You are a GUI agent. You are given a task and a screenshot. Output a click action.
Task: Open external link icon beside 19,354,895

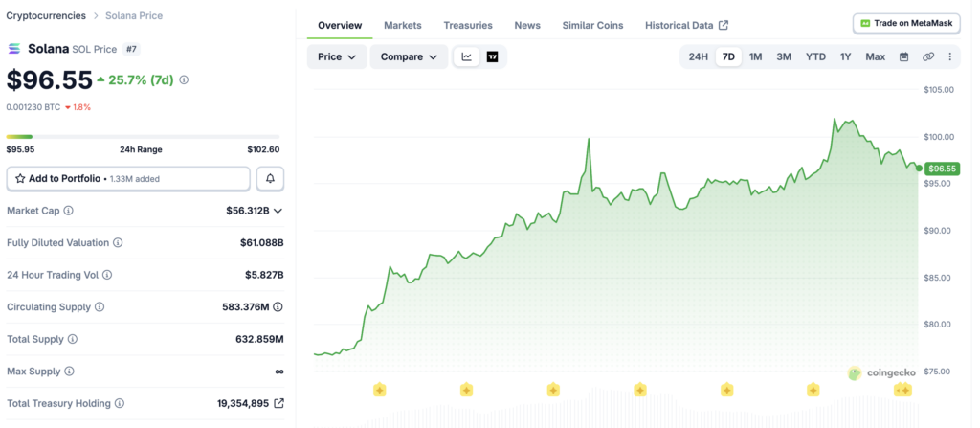pos(279,403)
